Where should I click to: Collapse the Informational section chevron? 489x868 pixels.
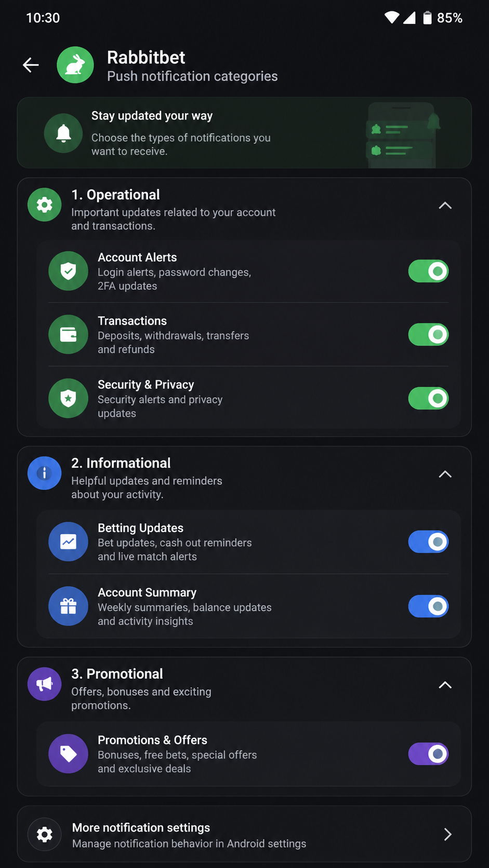(x=445, y=474)
